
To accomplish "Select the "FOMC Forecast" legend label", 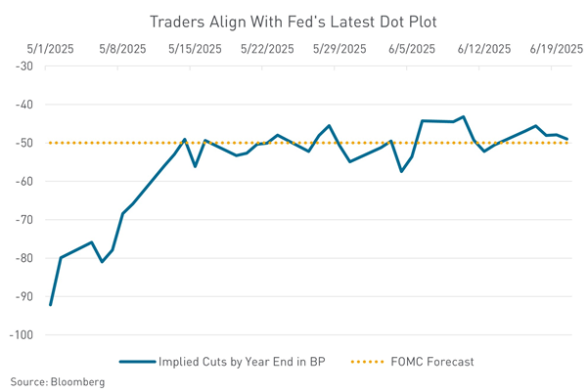I will [432, 362].
